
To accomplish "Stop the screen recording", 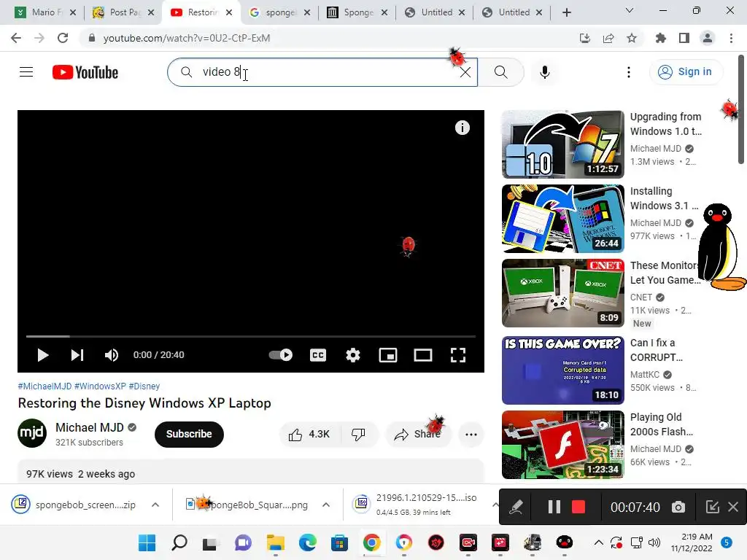I will 578,507.
